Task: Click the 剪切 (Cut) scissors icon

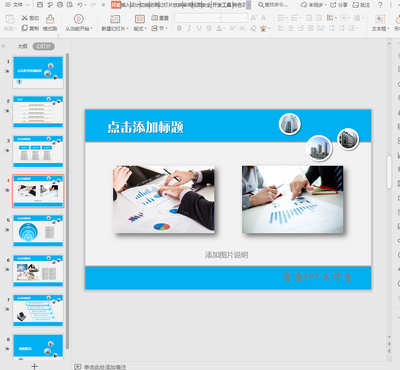Action: tap(25, 18)
